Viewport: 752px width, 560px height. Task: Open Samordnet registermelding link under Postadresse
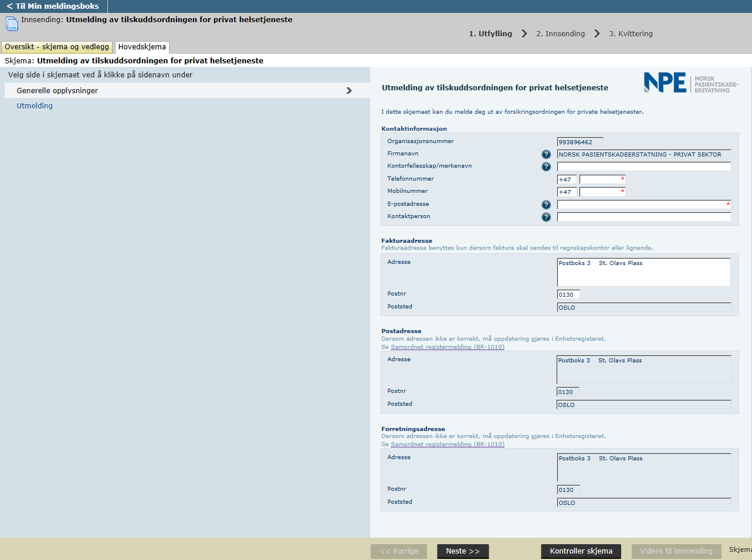click(448, 347)
